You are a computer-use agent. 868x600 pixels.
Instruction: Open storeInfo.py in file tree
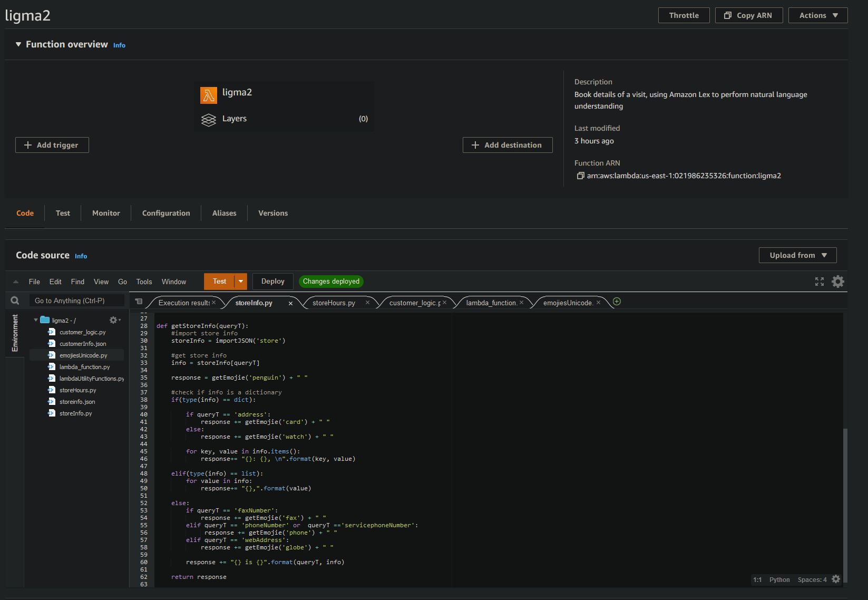[x=77, y=413]
